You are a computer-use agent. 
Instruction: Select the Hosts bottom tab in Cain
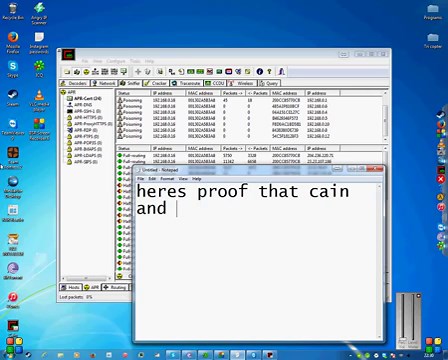pyautogui.click(x=70, y=287)
